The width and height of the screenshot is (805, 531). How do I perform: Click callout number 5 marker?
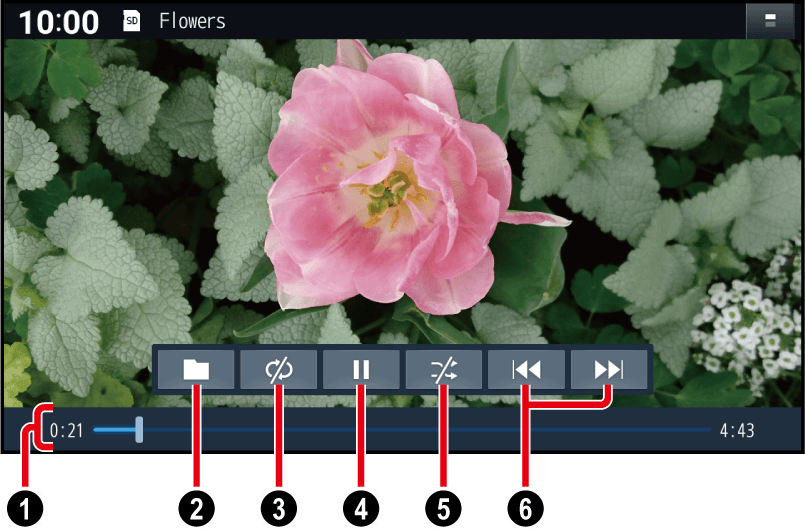pos(444,509)
